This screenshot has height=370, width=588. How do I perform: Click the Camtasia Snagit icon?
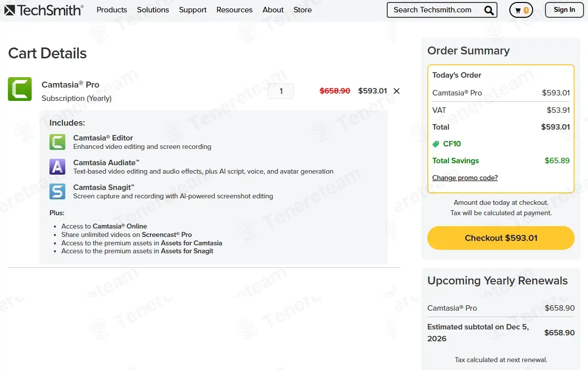coord(57,191)
